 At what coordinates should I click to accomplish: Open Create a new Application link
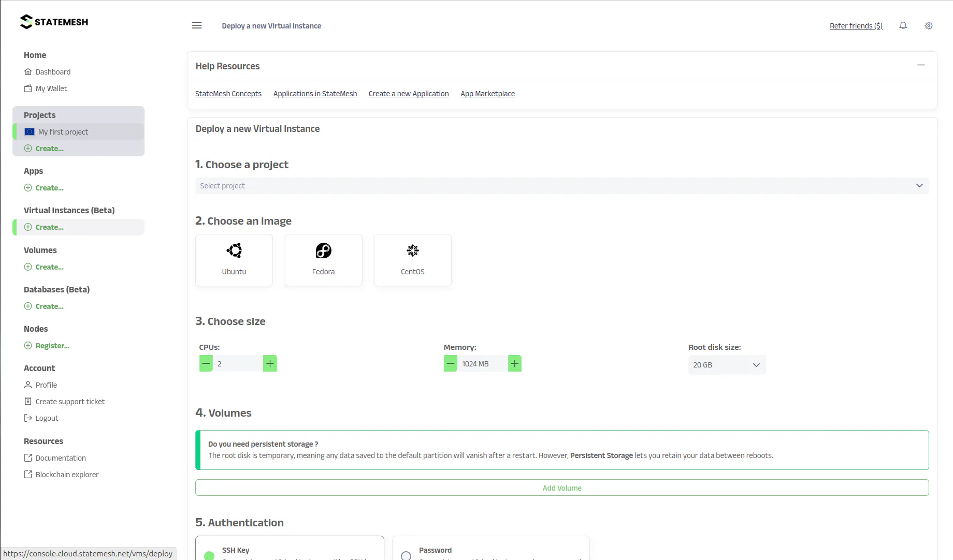click(x=409, y=94)
